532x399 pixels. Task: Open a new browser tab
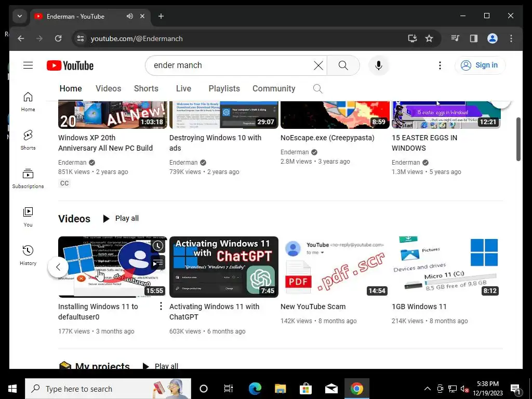click(161, 16)
